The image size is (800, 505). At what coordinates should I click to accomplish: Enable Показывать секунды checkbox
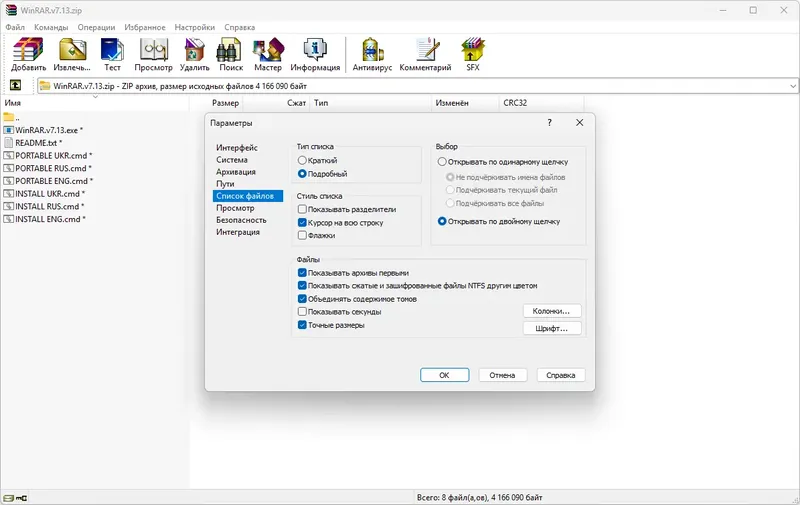pos(302,312)
